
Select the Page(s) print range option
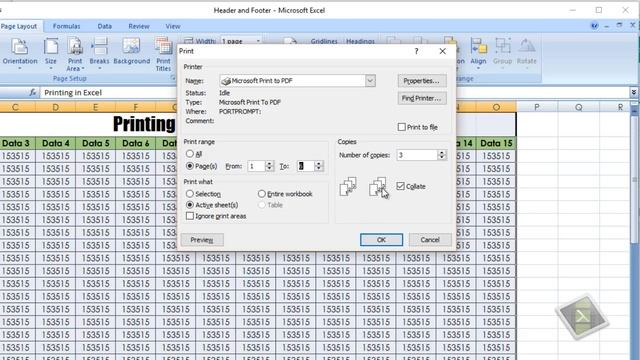pos(190,166)
